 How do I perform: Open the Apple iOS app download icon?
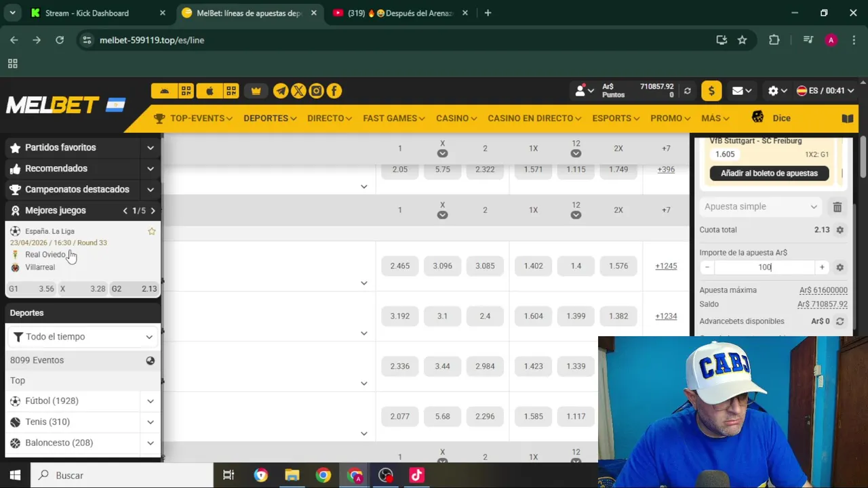point(209,91)
